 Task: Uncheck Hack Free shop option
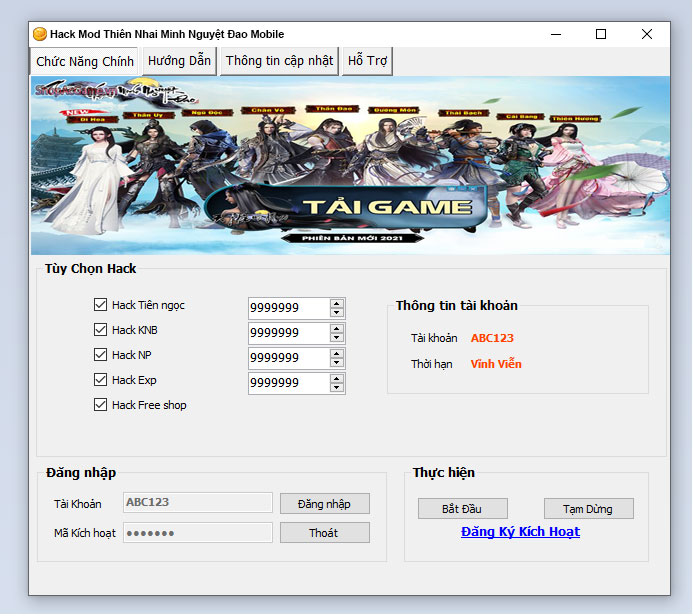[100, 405]
